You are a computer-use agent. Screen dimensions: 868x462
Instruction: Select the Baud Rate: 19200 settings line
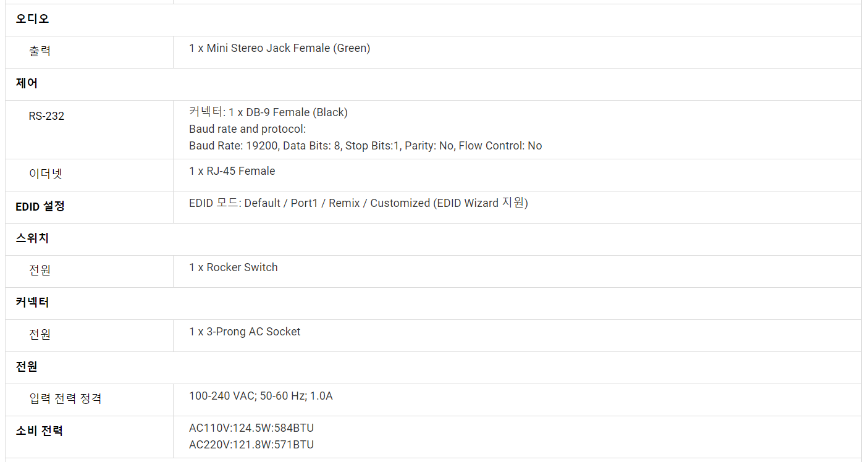[365, 146]
